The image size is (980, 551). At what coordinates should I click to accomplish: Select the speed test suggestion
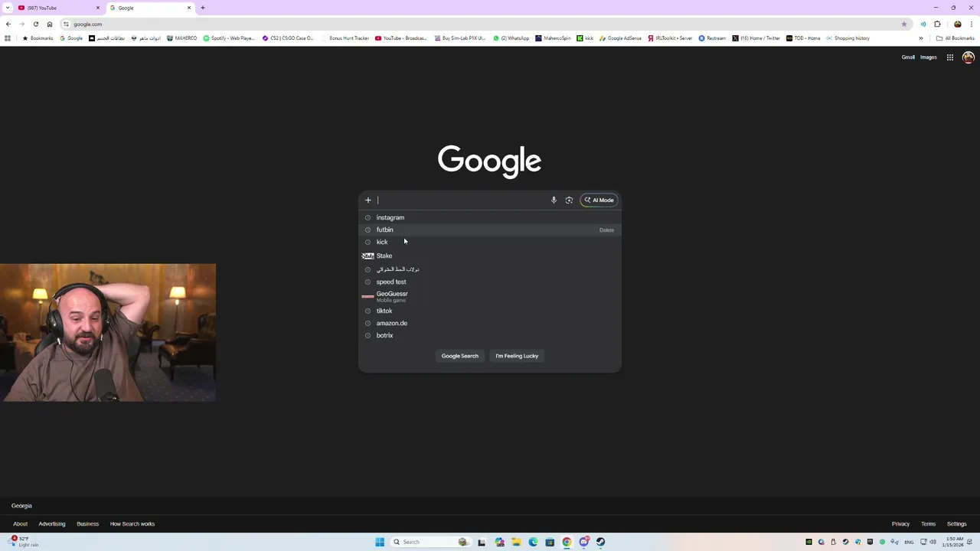tap(490, 282)
